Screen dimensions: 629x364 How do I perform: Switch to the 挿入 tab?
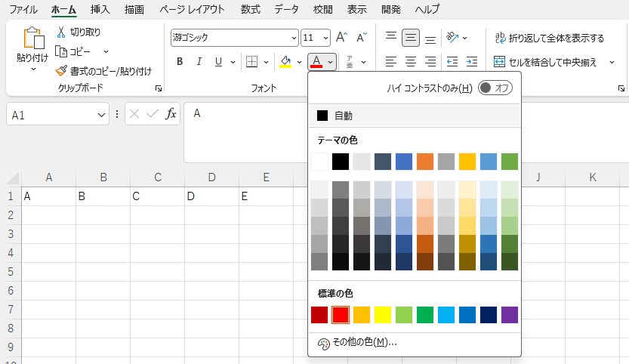100,9
